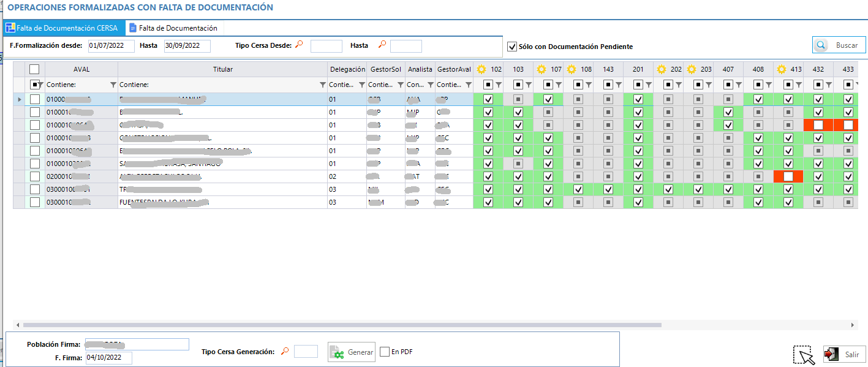Image resolution: width=868 pixels, height=367 pixels.
Task: Click the gear icon beside column 102
Action: pos(481,69)
